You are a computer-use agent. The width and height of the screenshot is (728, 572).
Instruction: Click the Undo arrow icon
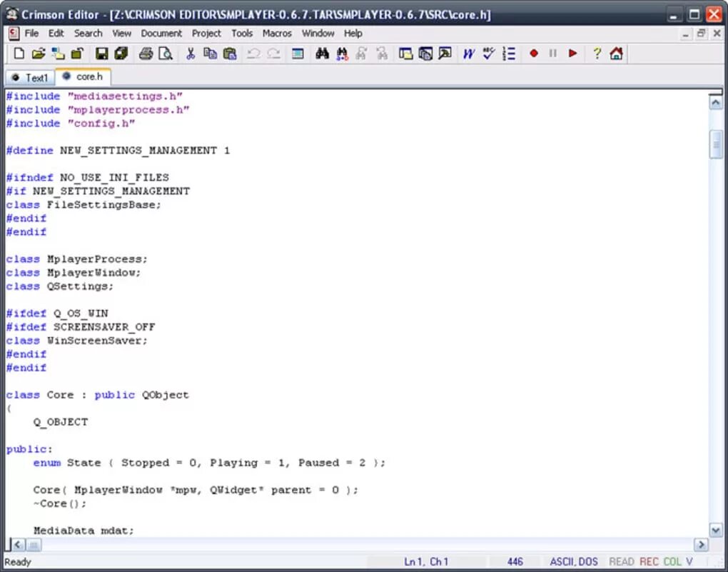click(x=253, y=54)
